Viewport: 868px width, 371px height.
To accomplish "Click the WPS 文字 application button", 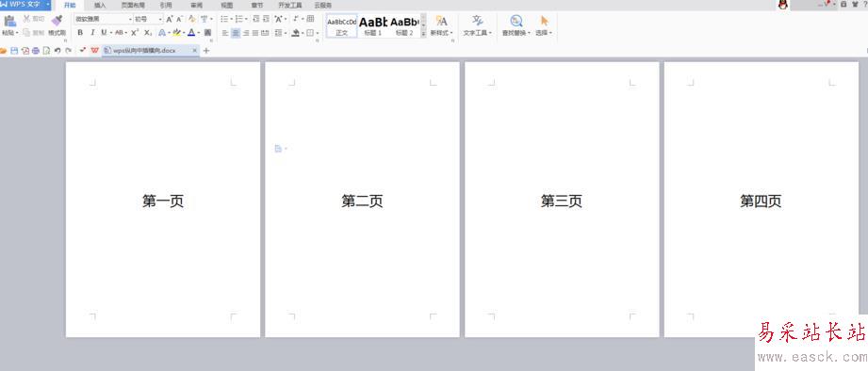I will point(25,5).
